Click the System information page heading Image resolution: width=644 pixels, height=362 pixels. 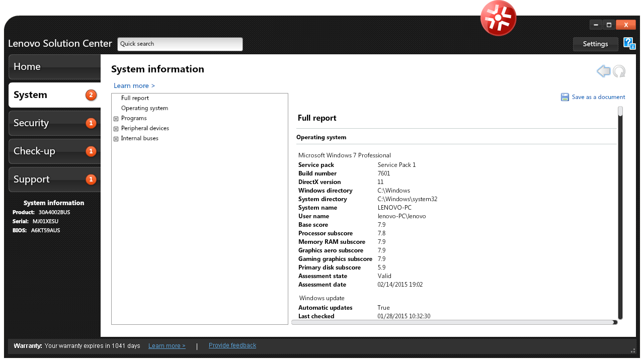[x=157, y=69]
